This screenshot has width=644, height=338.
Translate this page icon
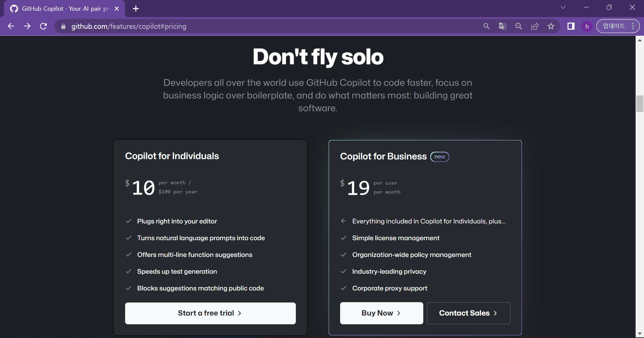[502, 26]
